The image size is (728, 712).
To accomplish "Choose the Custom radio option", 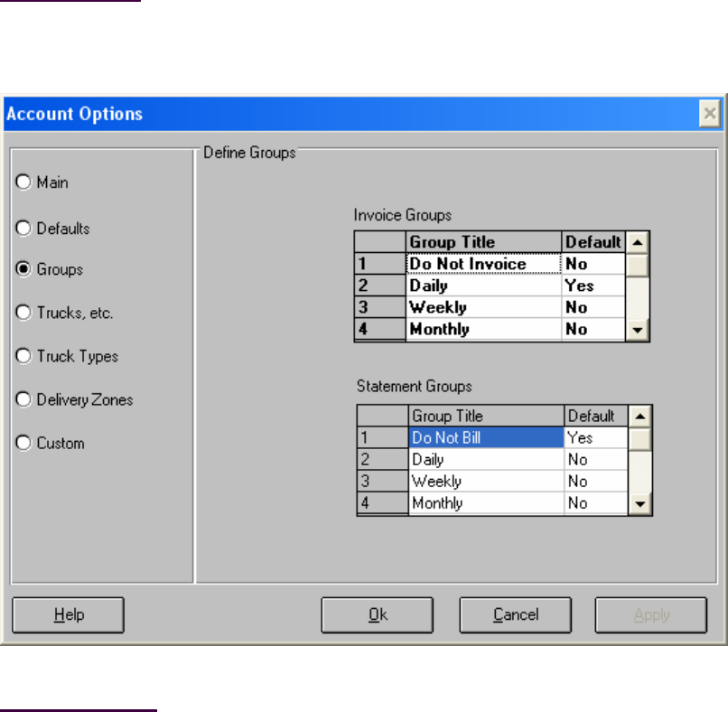I will pos(24,444).
